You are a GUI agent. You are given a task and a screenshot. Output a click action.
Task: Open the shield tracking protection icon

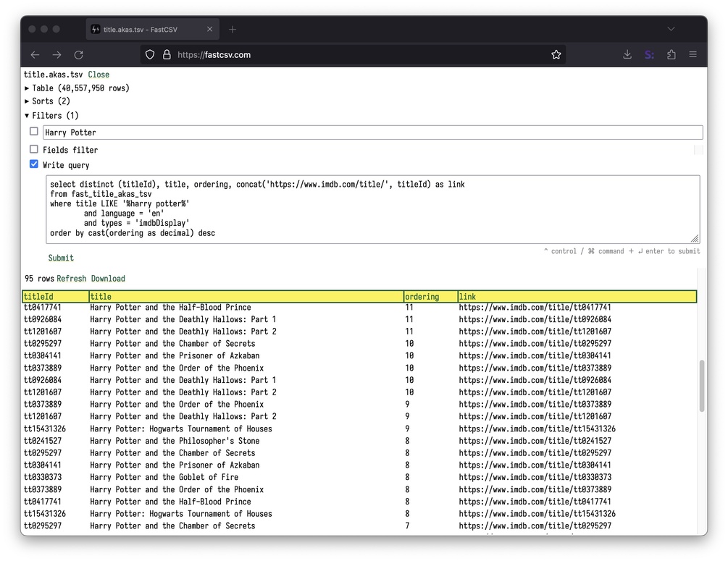click(x=150, y=55)
